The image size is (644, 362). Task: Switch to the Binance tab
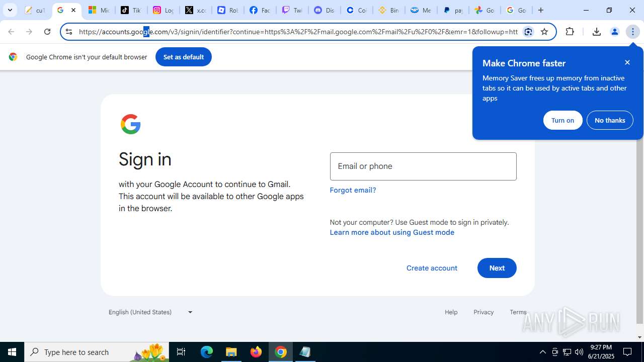coord(388,10)
